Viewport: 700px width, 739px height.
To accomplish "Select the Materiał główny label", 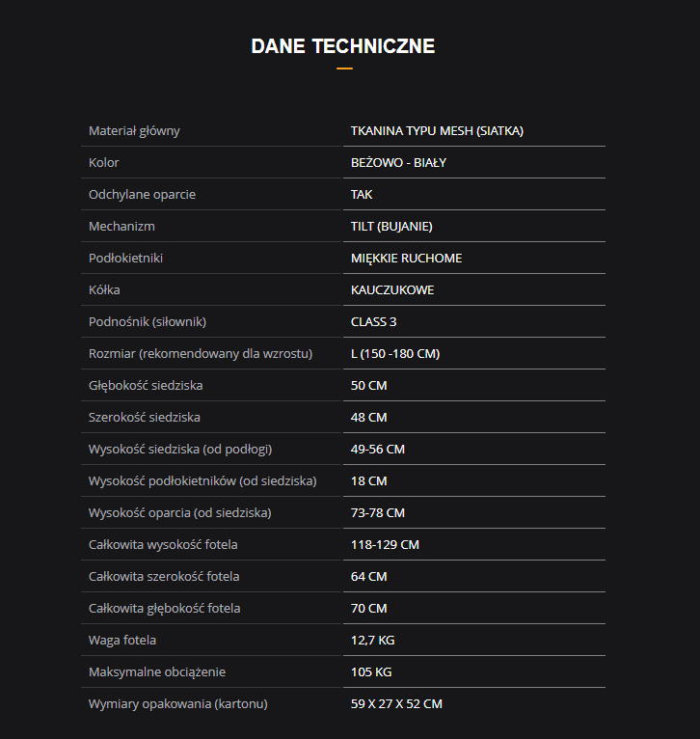I will tap(134, 131).
